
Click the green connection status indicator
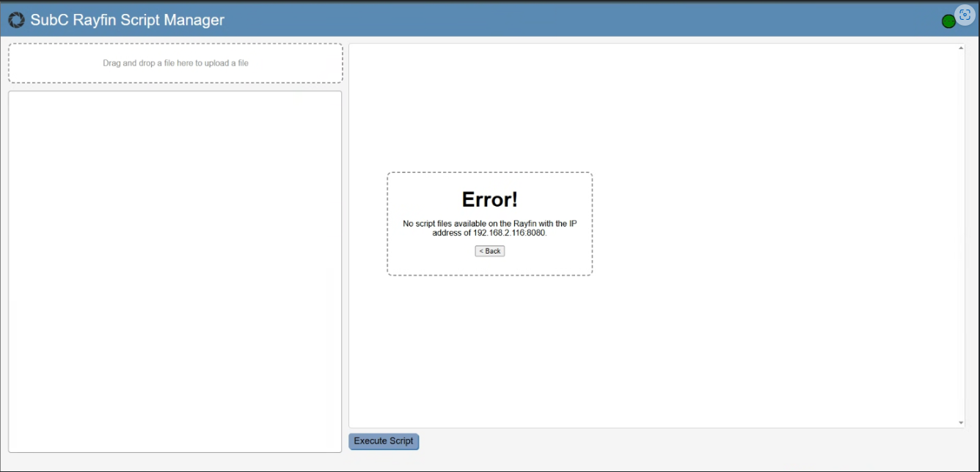click(948, 22)
